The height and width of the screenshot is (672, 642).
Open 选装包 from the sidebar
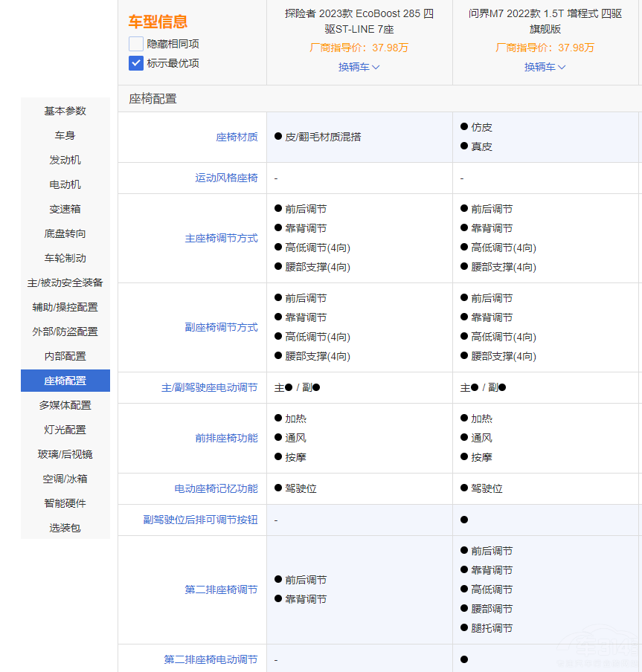[x=65, y=528]
